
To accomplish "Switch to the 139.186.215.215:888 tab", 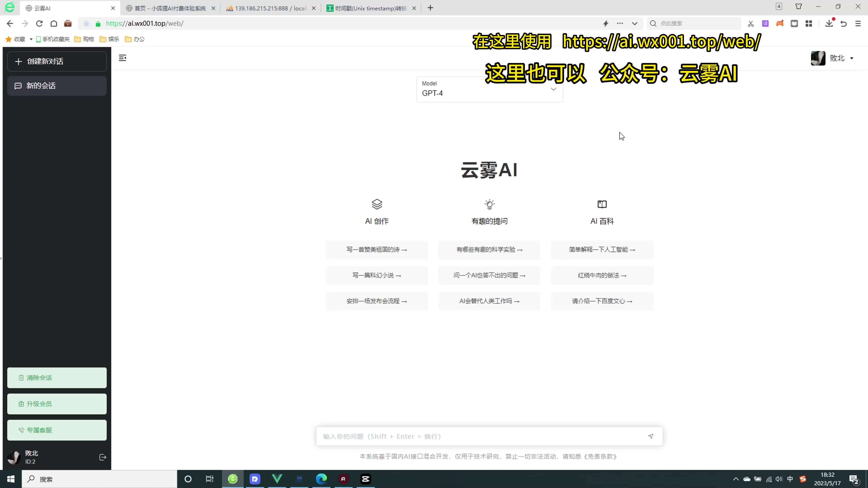I will click(x=271, y=8).
